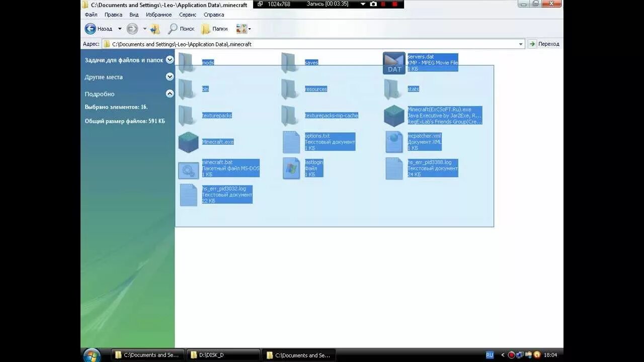Viewport: 644px width, 362px height.
Task: Select the minecraft.bat gear icon
Action: pyautogui.click(x=189, y=170)
